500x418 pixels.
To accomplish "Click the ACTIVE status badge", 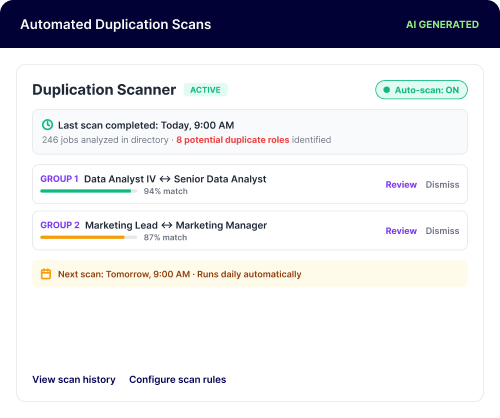I will (205, 90).
